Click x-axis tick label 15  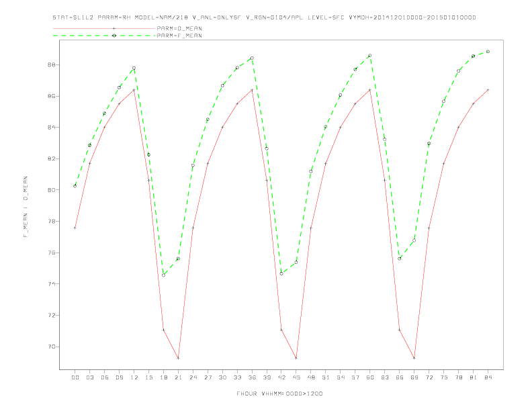(x=148, y=377)
